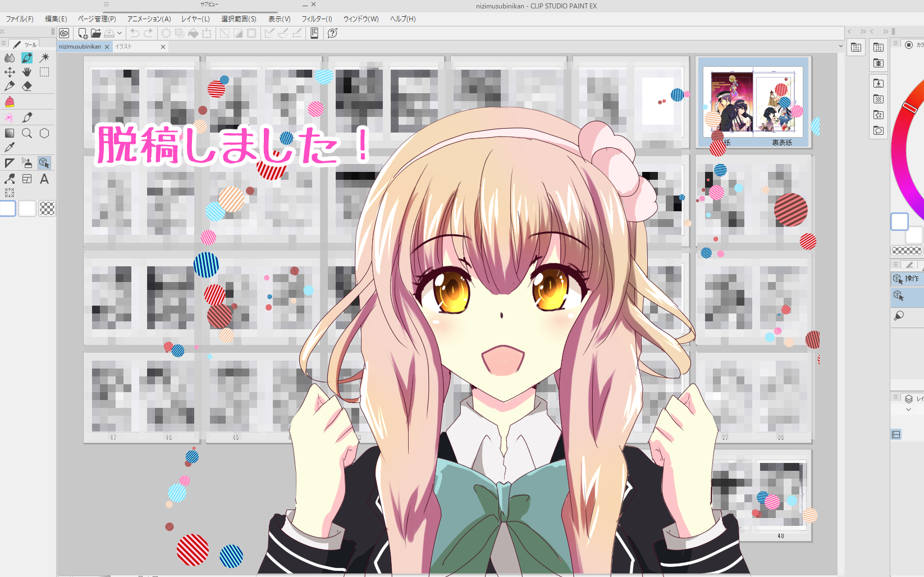Image resolution: width=924 pixels, height=577 pixels.
Task: Open the 表示(V) menu
Action: pos(280,19)
